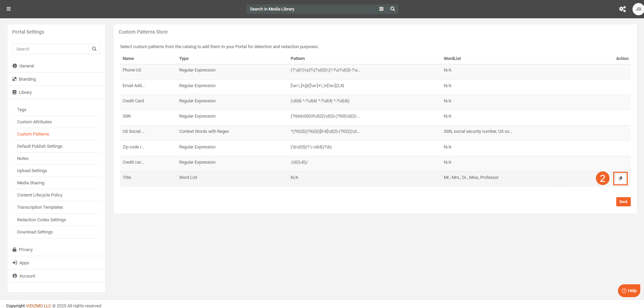Open the hamburger navigation menu
The width and height of the screenshot is (644, 308).
(x=9, y=9)
